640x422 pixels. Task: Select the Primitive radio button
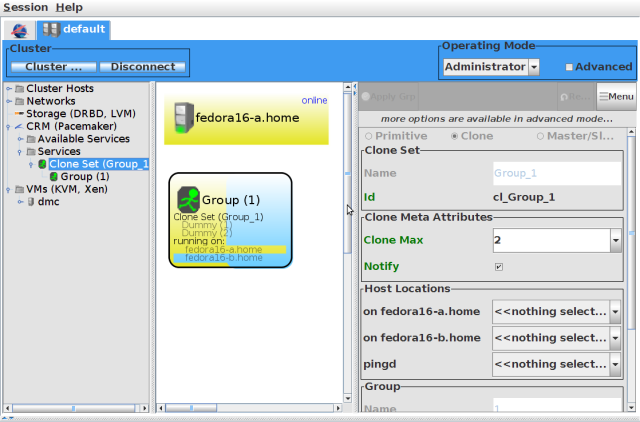coord(368,135)
